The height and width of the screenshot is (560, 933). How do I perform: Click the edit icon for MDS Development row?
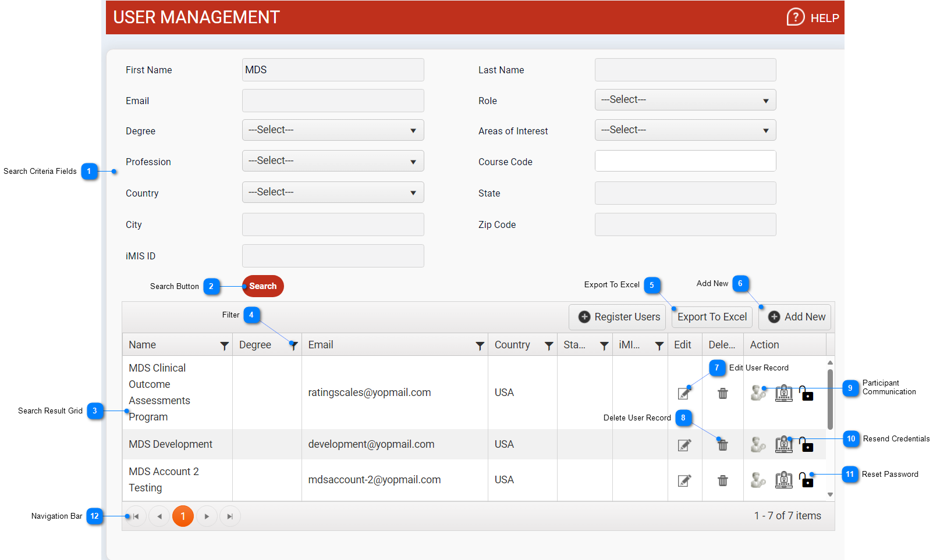pyautogui.click(x=684, y=445)
